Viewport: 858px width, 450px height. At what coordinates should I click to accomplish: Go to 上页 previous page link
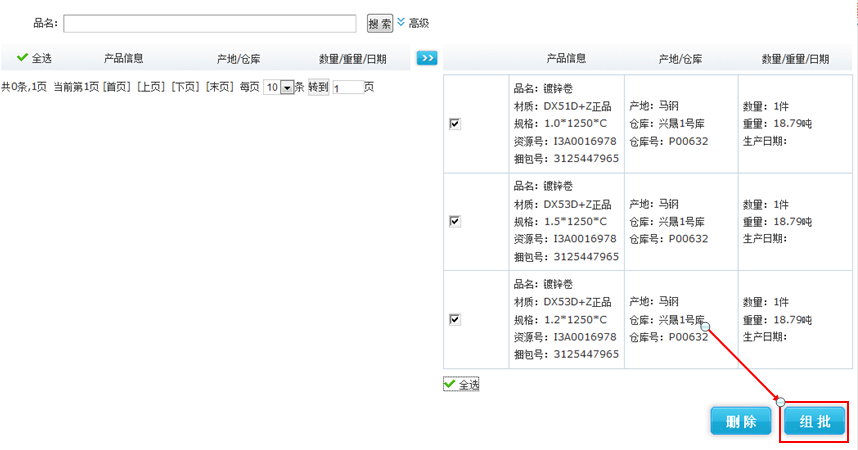[150, 88]
